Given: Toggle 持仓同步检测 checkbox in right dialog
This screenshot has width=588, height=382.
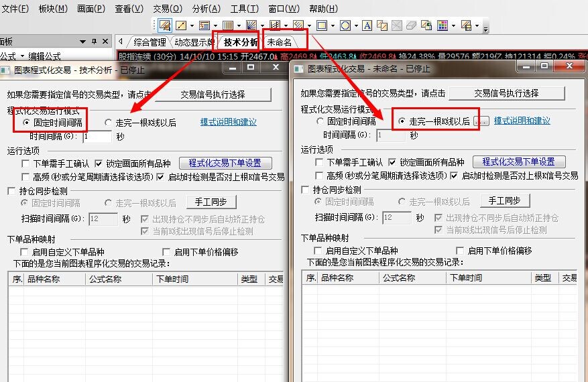Looking at the screenshot, I should [306, 190].
